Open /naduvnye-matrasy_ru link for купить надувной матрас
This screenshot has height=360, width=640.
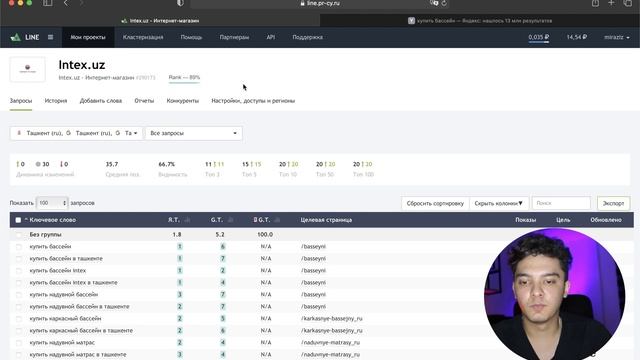tap(330, 343)
